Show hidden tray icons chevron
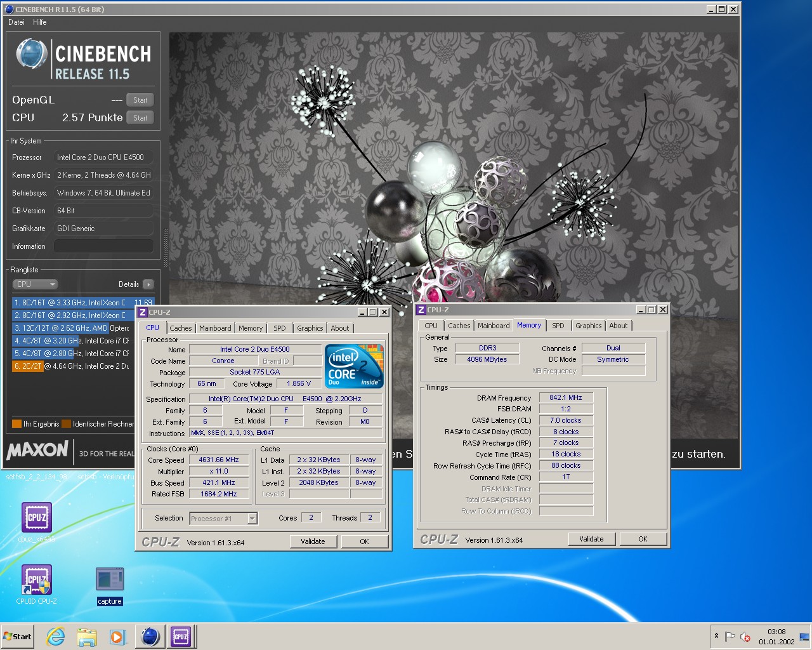The height and width of the screenshot is (650, 812). coord(716,636)
